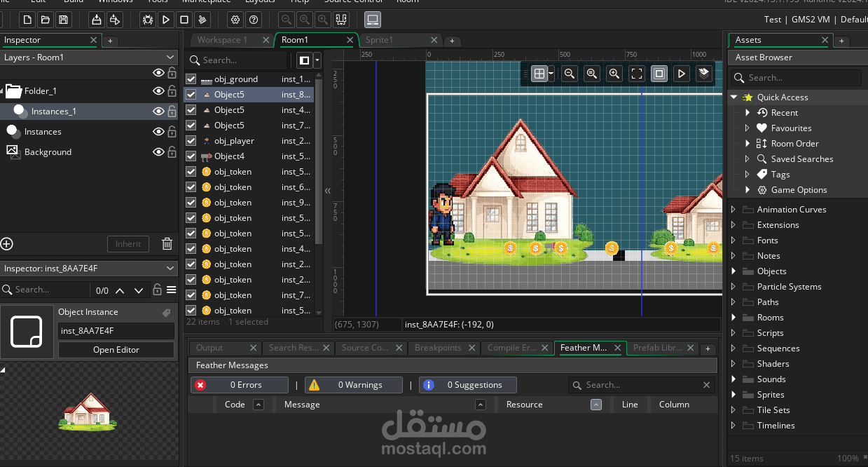
Task: Clean the build with the broom icon
Action: (202, 20)
